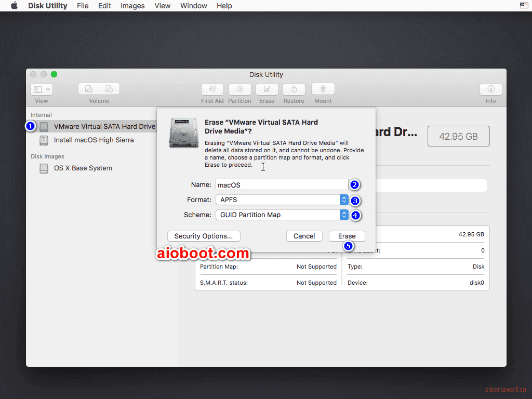Click the Erase toolbar icon
The image size is (532, 399).
[267, 89]
